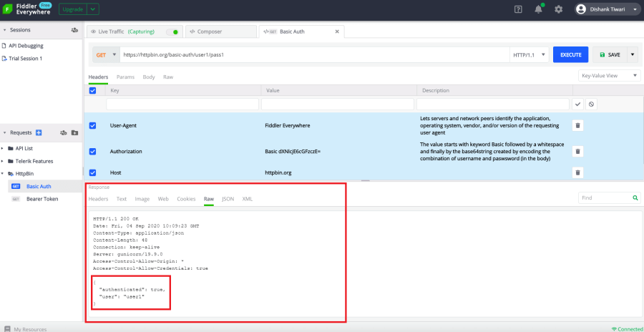
Task: Open the Trial Session 1 session
Action: (x=26, y=59)
